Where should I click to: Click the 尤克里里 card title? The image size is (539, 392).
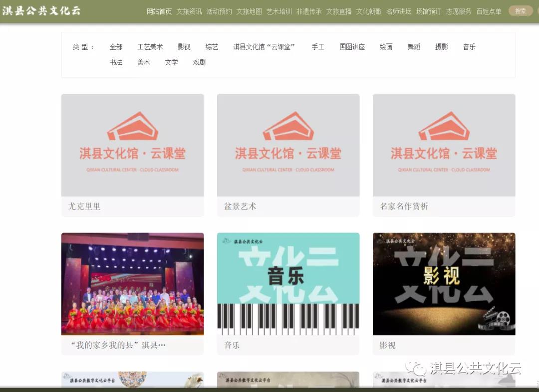coord(84,206)
